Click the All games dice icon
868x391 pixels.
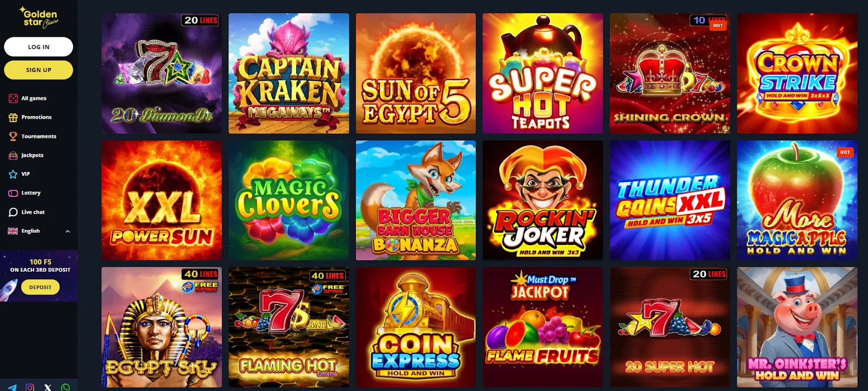13,98
